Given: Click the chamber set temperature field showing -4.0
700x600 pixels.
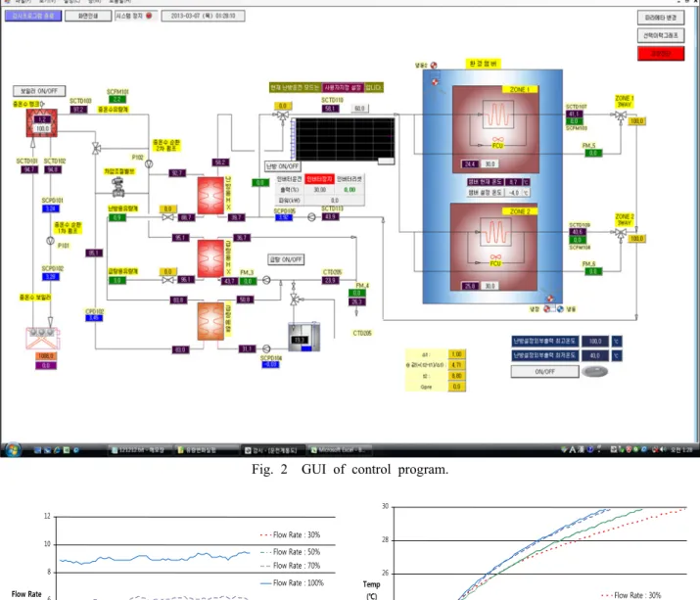Looking at the screenshot, I should [x=514, y=193].
